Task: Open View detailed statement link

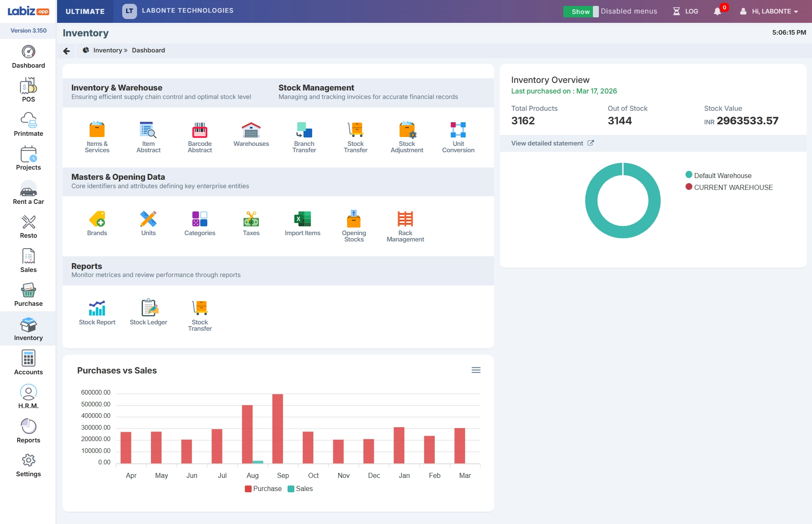Action: point(552,143)
